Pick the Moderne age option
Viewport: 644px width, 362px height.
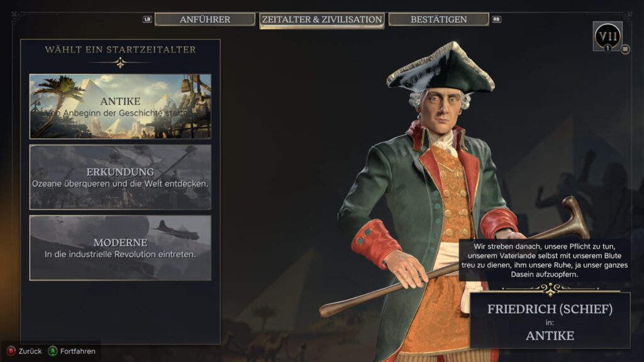[x=120, y=248]
